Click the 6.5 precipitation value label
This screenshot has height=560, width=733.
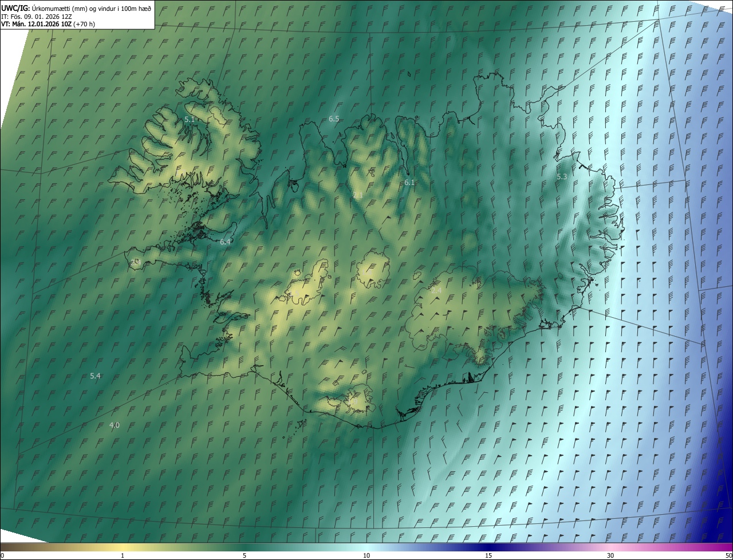(334, 119)
